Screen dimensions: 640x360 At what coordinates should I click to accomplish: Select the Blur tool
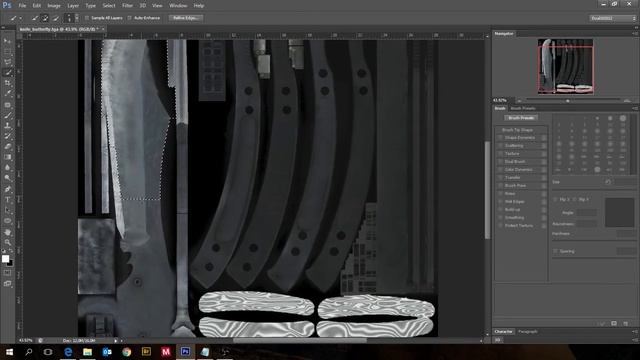click(x=7, y=167)
